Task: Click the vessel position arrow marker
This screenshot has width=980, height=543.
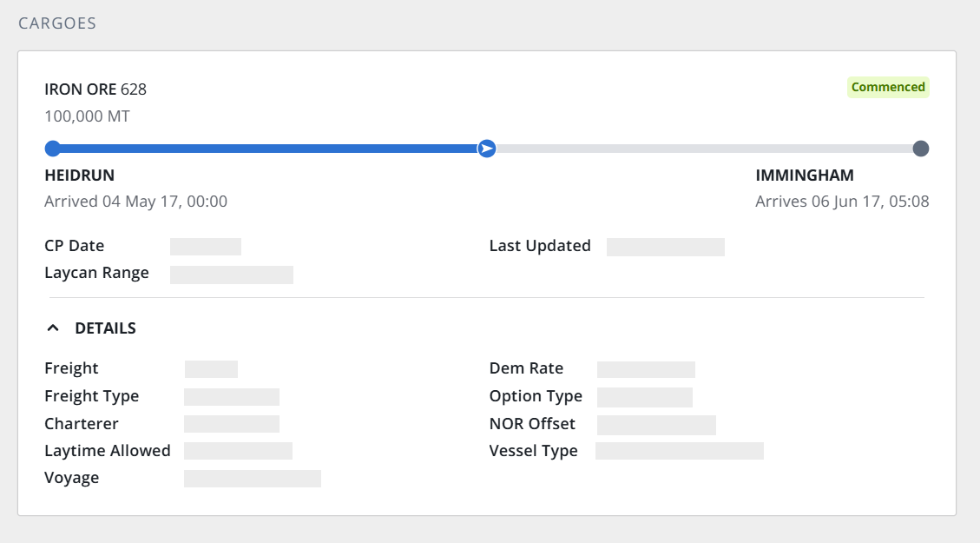Action: click(487, 149)
